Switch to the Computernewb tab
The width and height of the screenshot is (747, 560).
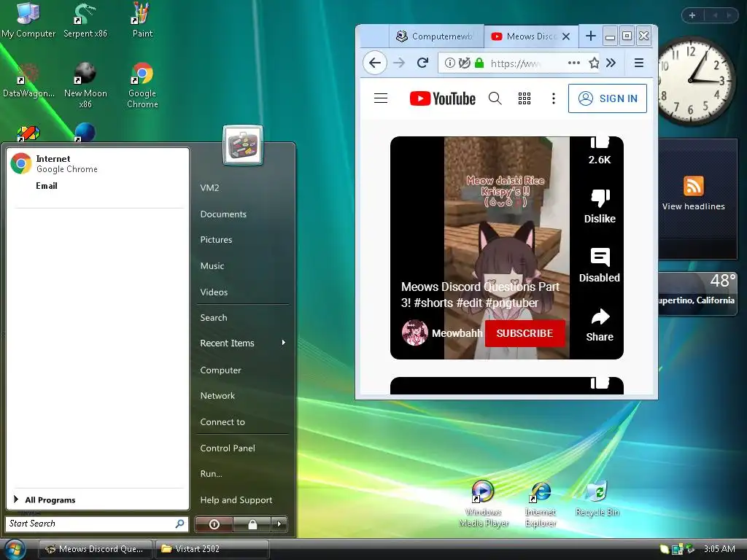[x=436, y=36]
